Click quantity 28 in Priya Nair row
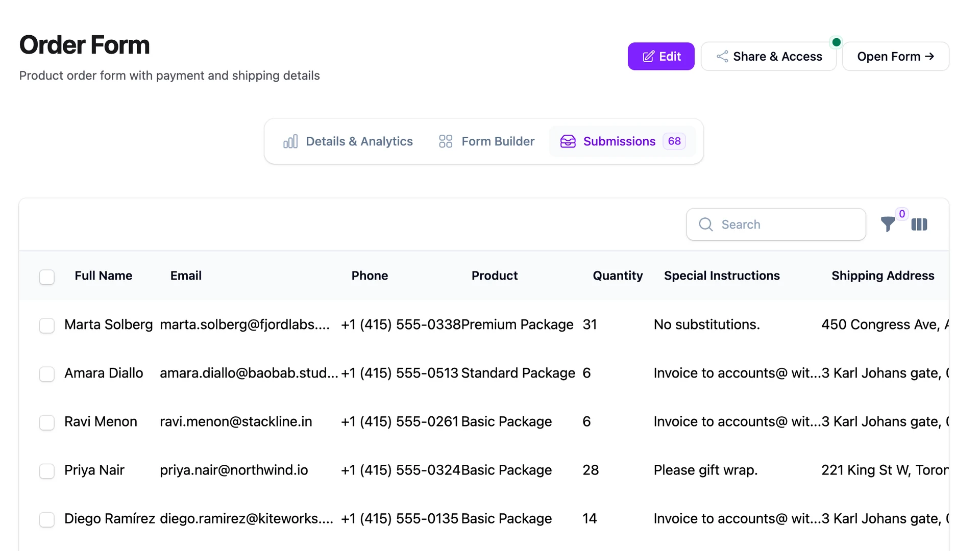This screenshot has height=551, width=980. pyautogui.click(x=591, y=470)
